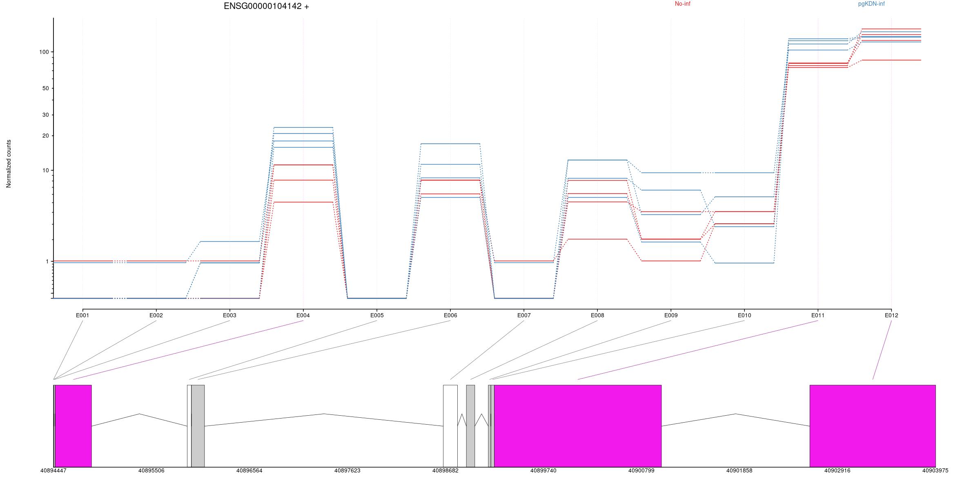Click the y-axis tick value 1
The width and height of the screenshot is (980, 490).
click(47, 261)
